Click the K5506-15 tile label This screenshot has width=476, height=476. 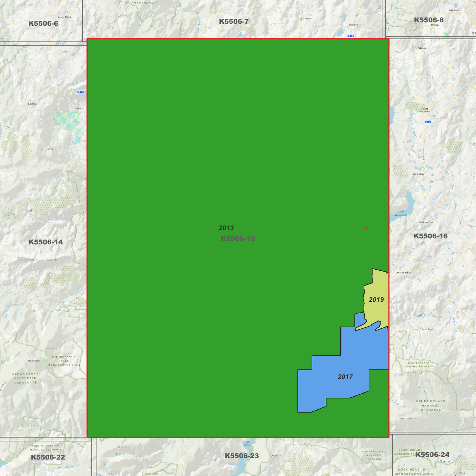[x=238, y=238]
